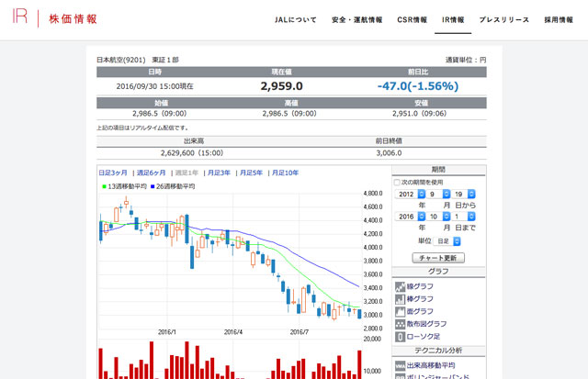Click the volume moving average (出来高移動平均) icon
Viewport: 588px width, 379px height.
(401, 364)
